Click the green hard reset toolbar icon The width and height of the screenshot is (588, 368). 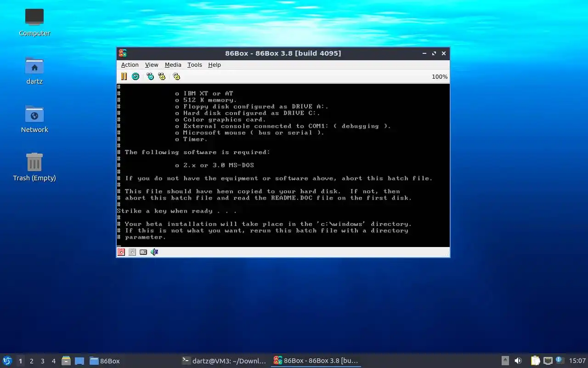(136, 76)
